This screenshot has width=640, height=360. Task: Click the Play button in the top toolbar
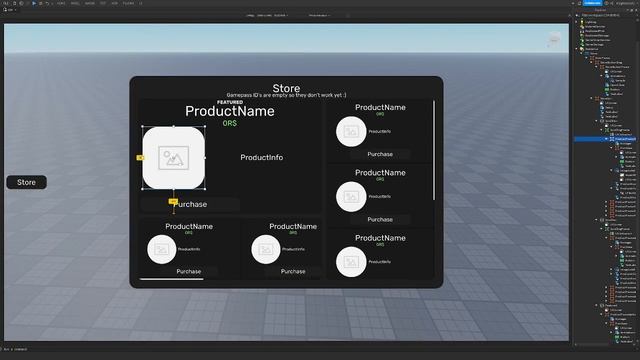34,3
